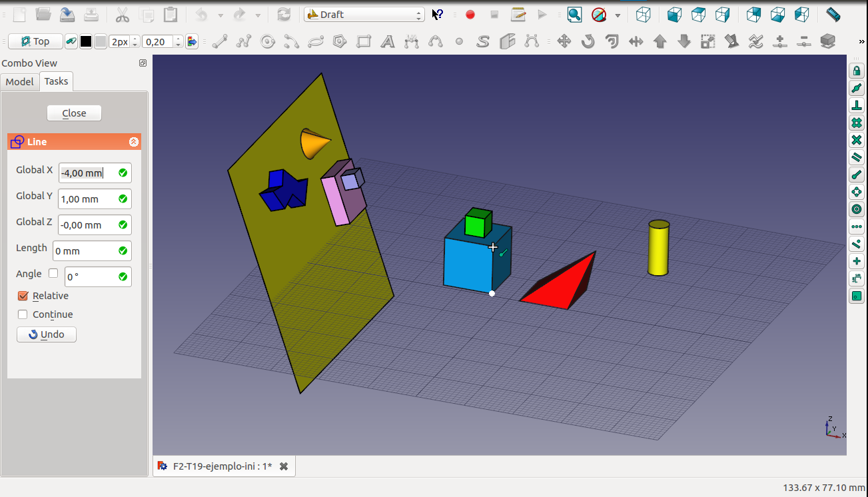Enable snap to perpendicular
The height and width of the screenshot is (497, 868).
(857, 105)
